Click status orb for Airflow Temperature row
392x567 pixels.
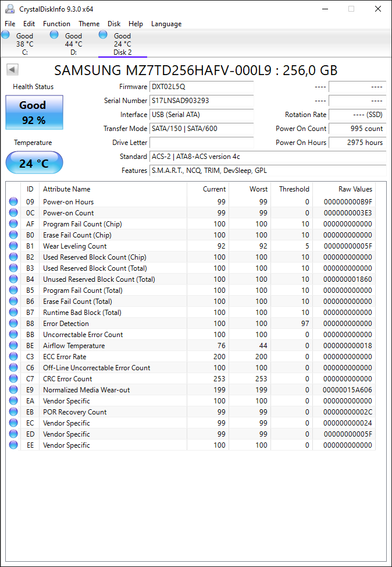(x=13, y=346)
